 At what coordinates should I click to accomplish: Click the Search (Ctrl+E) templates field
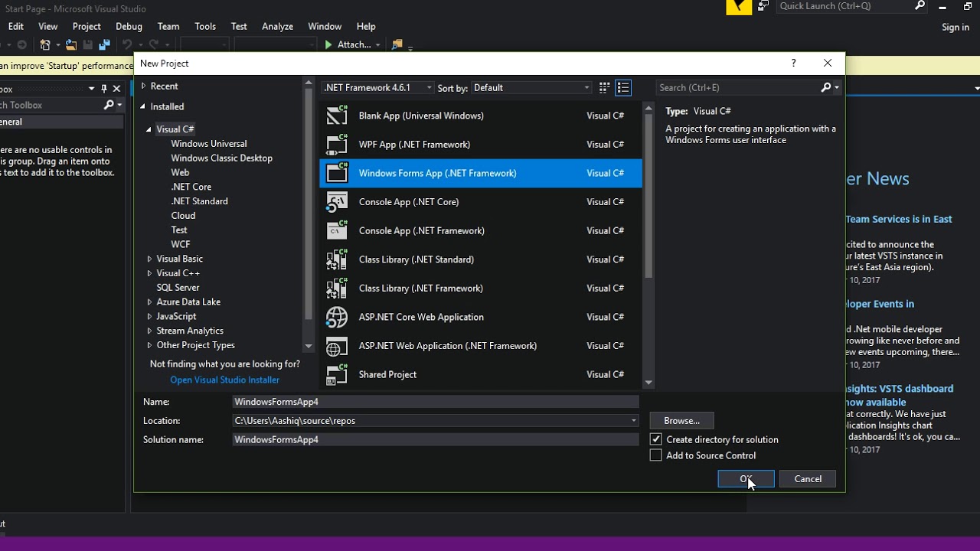coord(738,88)
